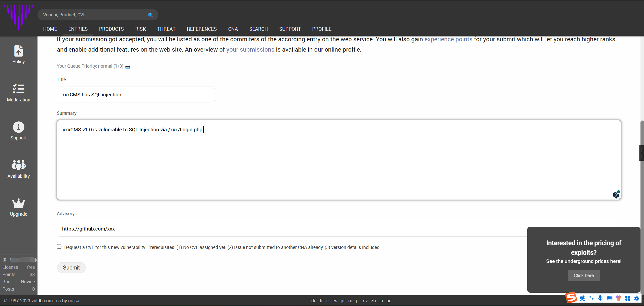Image resolution: width=644 pixels, height=306 pixels.
Task: Switch language to ja
Action: click(381, 301)
